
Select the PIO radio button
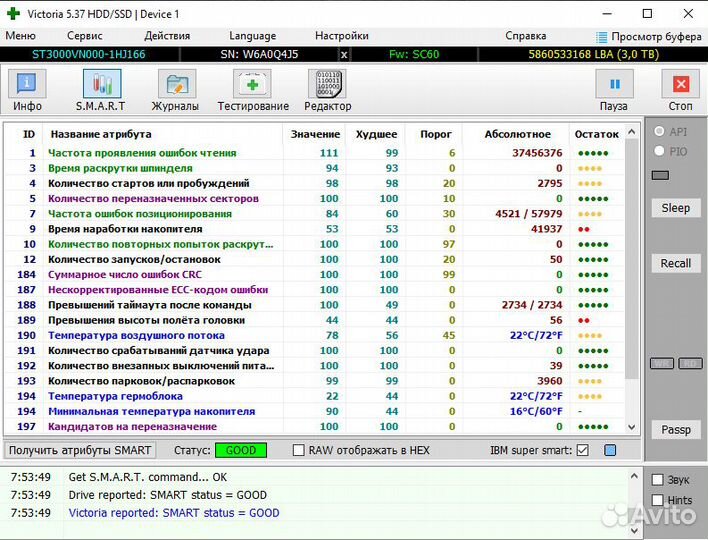659,151
